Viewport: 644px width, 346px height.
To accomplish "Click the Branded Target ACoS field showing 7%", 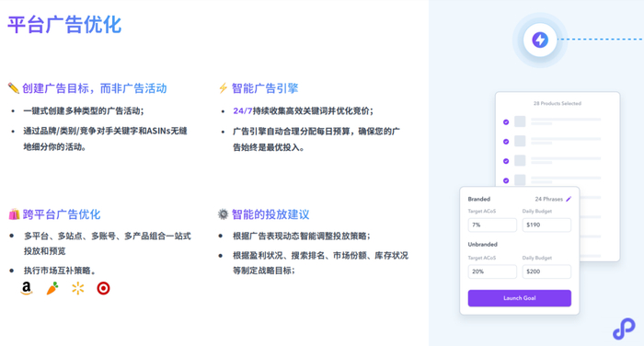I will point(492,225).
